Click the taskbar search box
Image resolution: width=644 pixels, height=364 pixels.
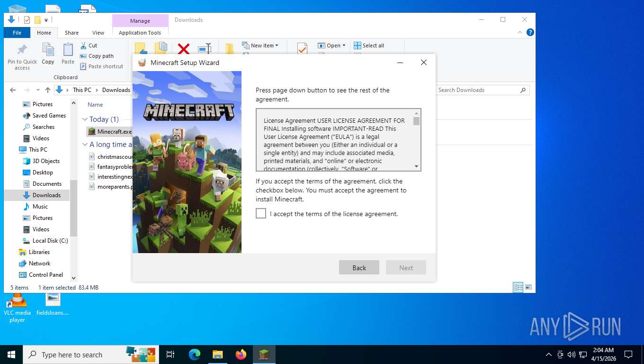coord(91,355)
